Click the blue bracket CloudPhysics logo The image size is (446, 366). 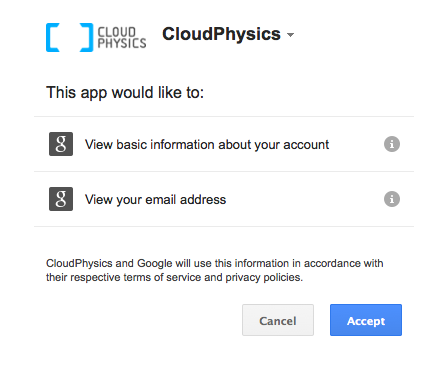pyautogui.click(x=69, y=37)
